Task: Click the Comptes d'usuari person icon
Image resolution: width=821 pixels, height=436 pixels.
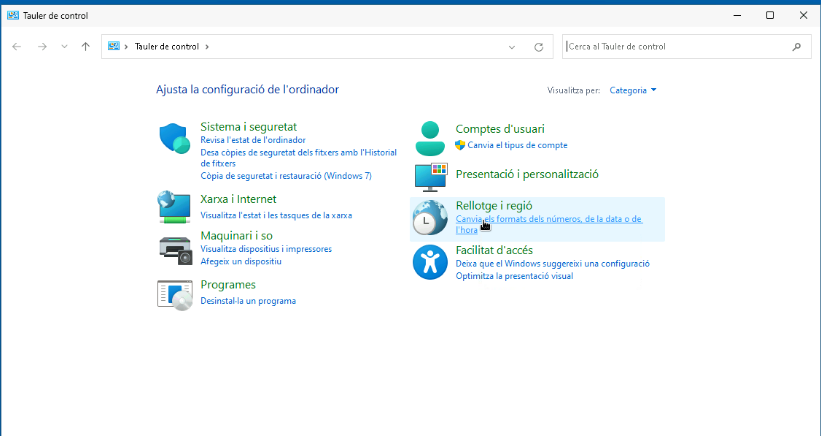Action: [430, 138]
